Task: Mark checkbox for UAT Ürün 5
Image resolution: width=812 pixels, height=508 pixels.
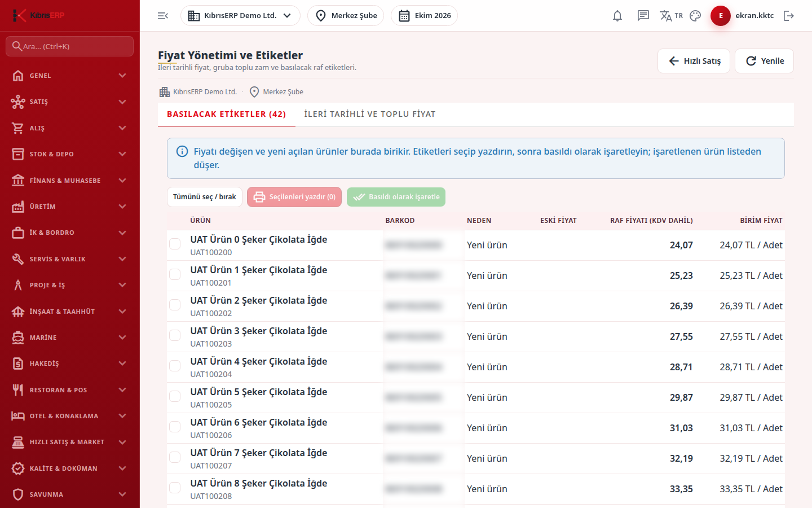Action: (x=175, y=396)
